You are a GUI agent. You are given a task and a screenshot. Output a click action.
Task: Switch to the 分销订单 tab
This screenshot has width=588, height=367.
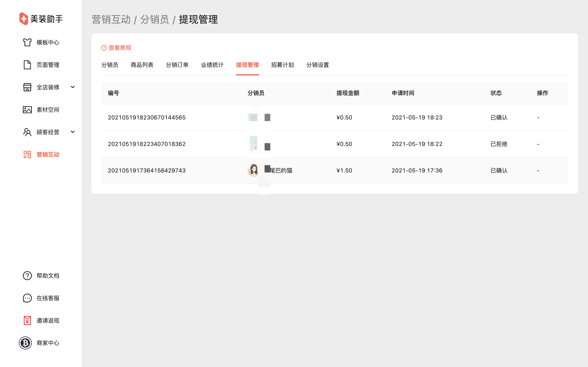click(x=177, y=65)
